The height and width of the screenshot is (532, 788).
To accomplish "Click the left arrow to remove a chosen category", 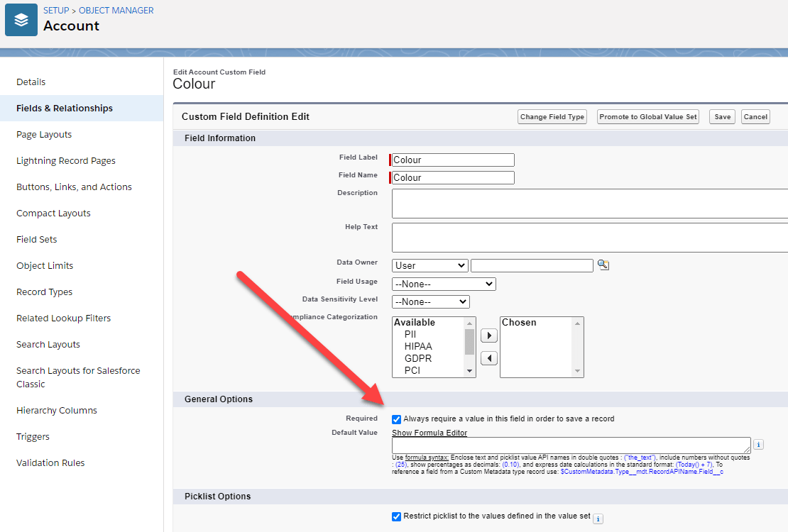I will [488, 358].
